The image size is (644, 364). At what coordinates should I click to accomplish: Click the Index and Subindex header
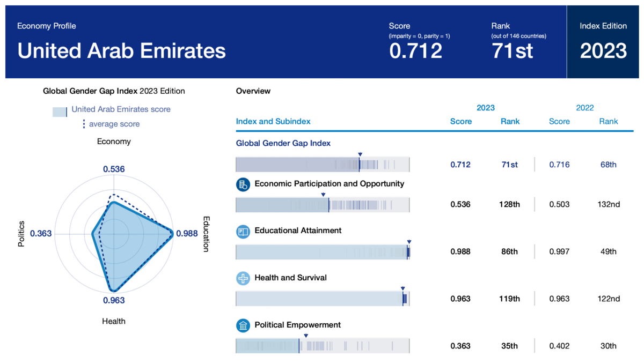(x=273, y=121)
